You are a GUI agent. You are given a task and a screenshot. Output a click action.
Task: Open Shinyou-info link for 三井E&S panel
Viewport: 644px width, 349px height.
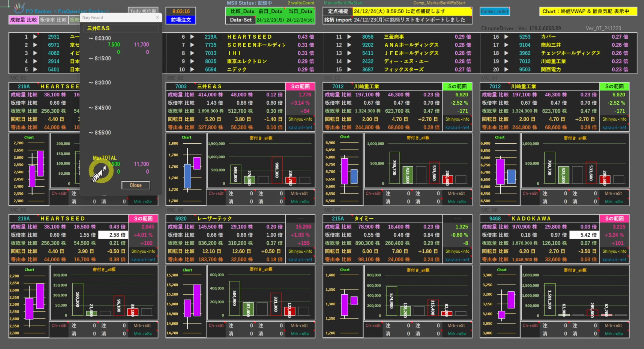[300, 119]
